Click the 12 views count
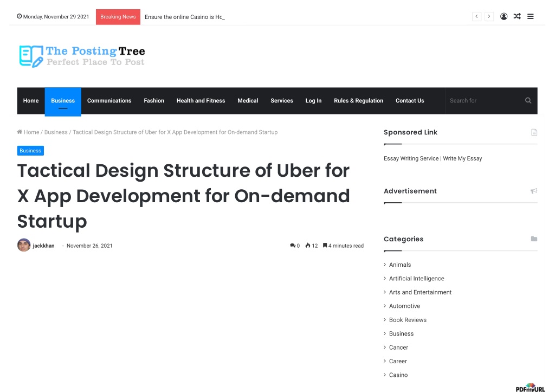 click(x=315, y=246)
